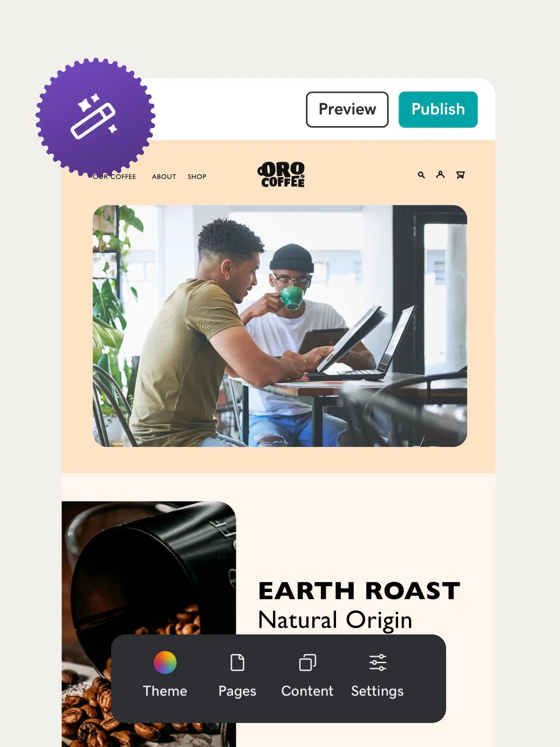Click the Pages document icon
The height and width of the screenshot is (747, 560).
pyautogui.click(x=237, y=662)
